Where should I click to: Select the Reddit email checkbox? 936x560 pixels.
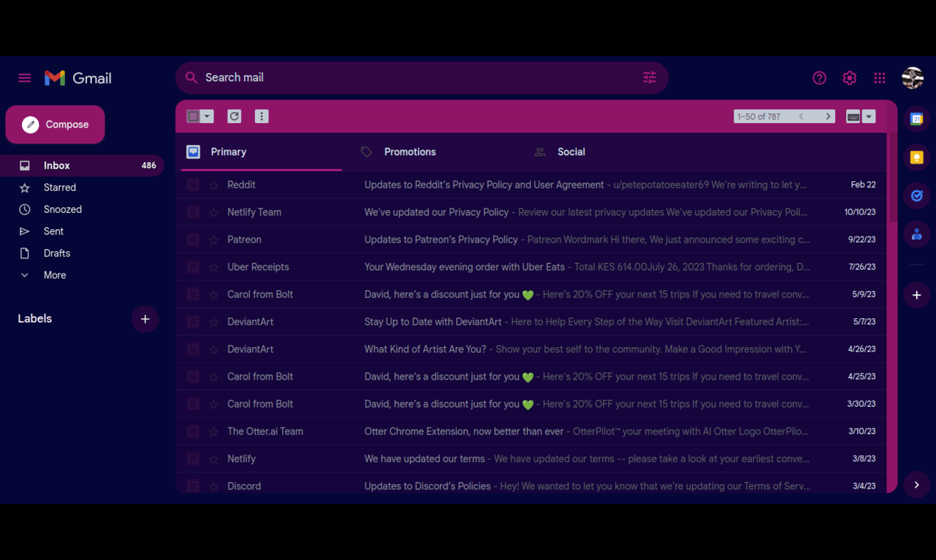193,185
